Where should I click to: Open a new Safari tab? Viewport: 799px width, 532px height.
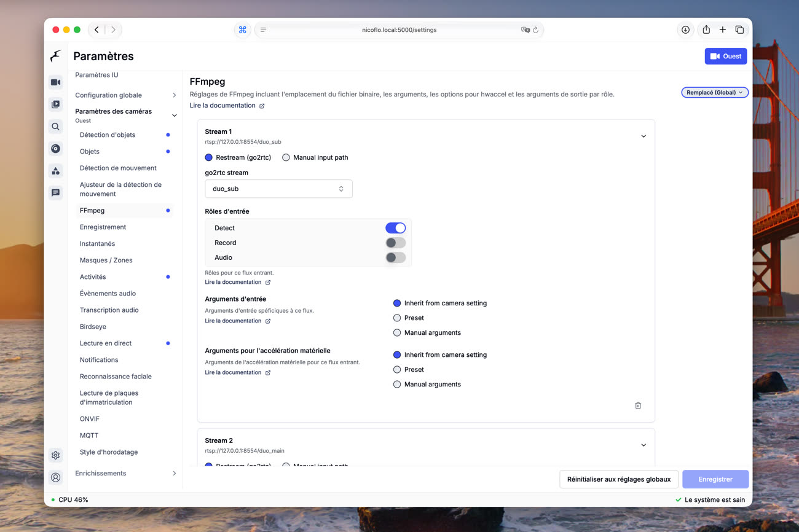pos(723,29)
